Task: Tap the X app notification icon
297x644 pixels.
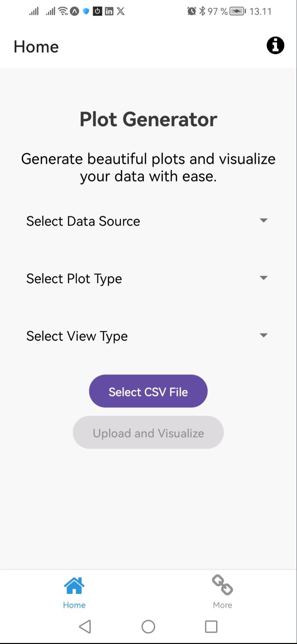Action: pos(121,11)
